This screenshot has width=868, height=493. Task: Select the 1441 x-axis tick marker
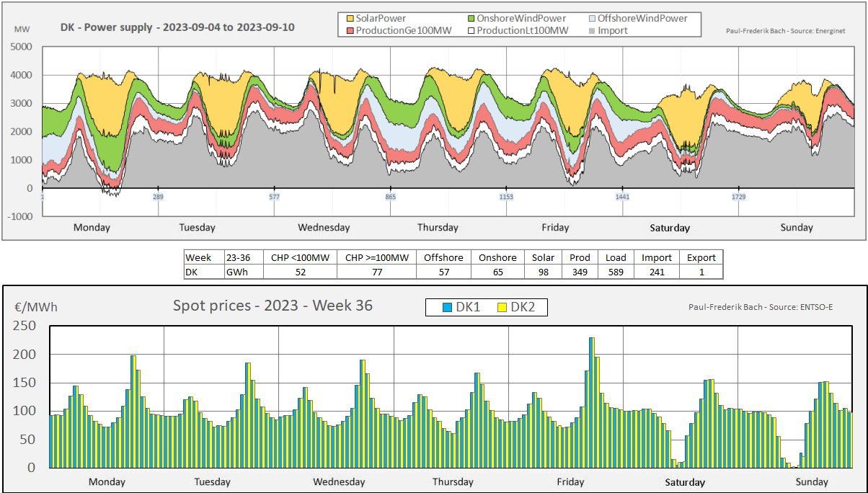[x=623, y=197]
